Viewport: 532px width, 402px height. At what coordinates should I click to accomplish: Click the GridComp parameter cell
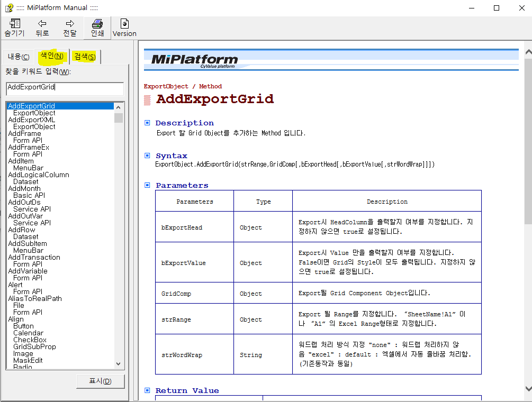(x=194, y=293)
